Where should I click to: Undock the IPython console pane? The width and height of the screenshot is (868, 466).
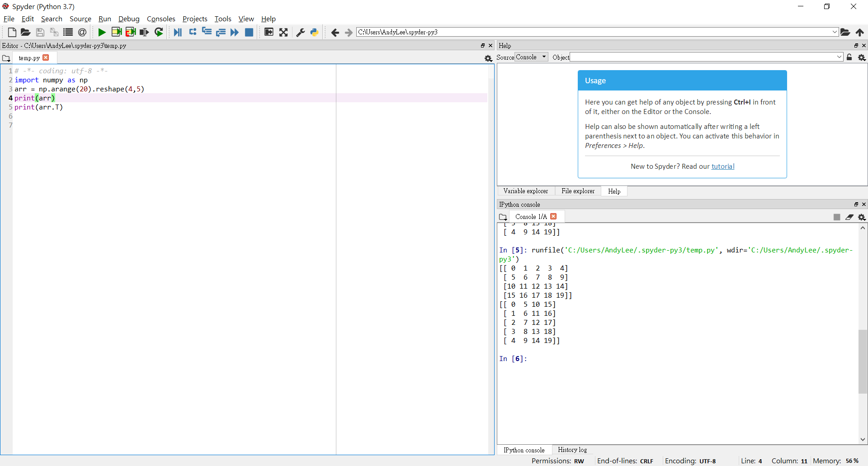(856, 204)
